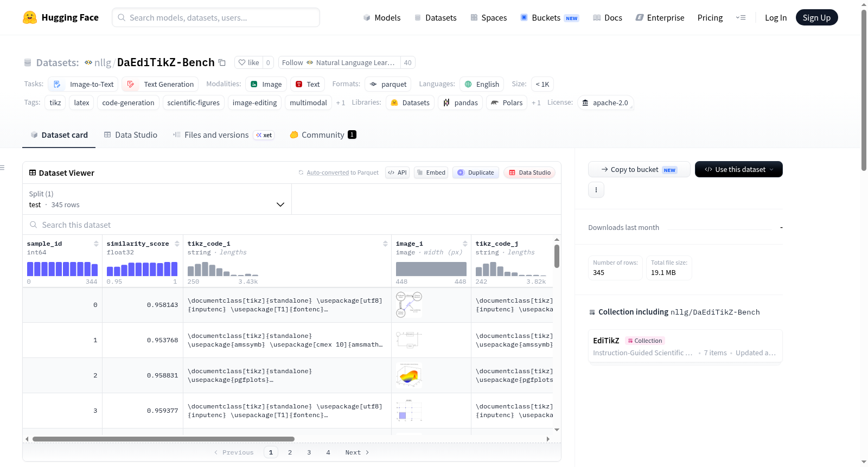Click the nllg organization avatar icon
The image size is (868, 467).
[88, 62]
